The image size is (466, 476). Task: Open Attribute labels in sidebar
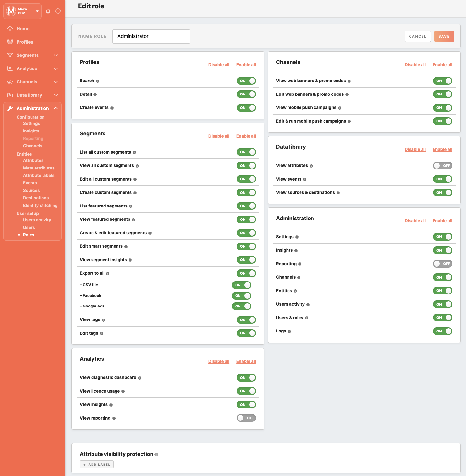(x=39, y=176)
